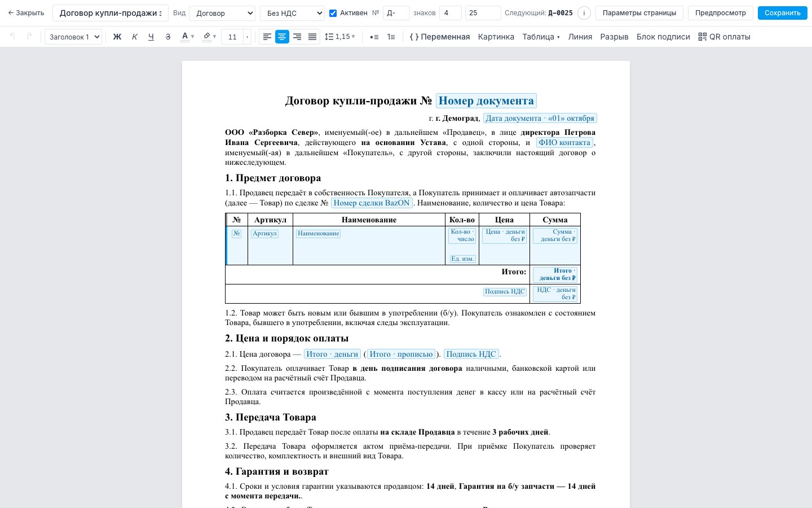
Task: Click the font size field 11
Action: 232,37
